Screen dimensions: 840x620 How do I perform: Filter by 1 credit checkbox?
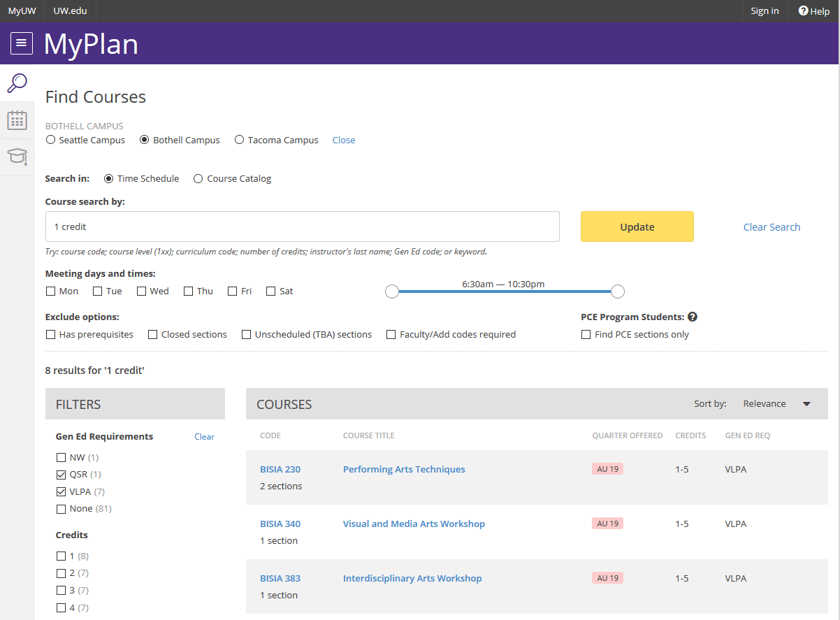pyautogui.click(x=61, y=556)
